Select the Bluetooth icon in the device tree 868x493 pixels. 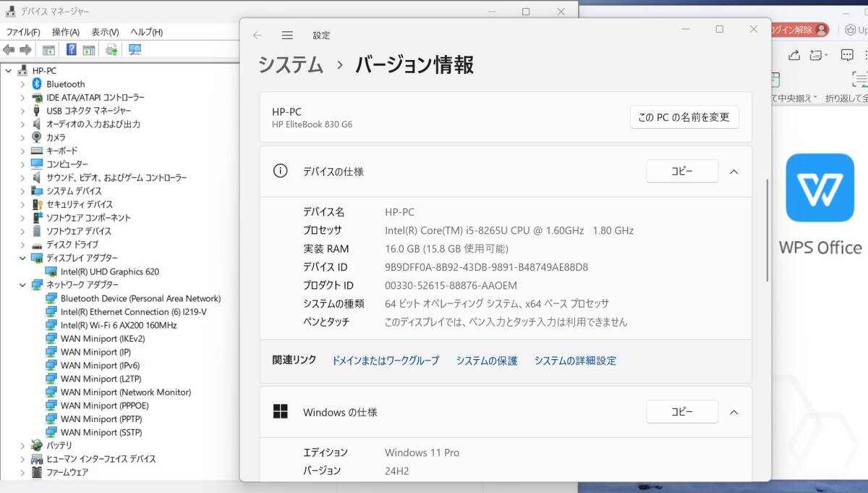37,84
